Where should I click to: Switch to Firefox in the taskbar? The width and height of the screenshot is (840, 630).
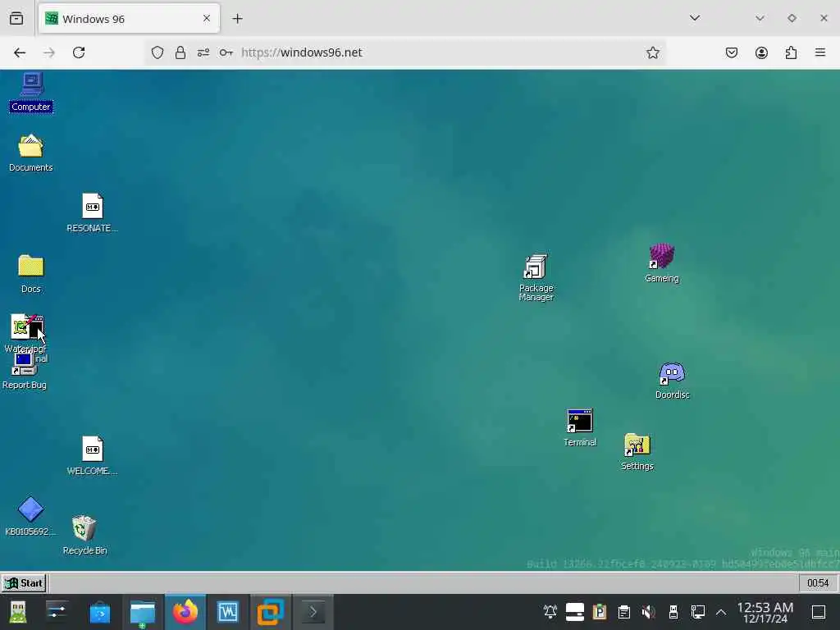185,612
